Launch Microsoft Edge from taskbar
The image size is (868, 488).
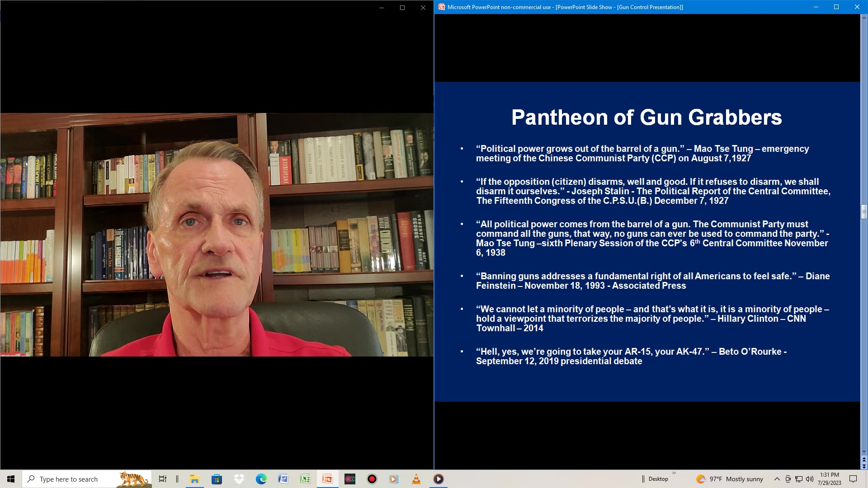tap(261, 479)
